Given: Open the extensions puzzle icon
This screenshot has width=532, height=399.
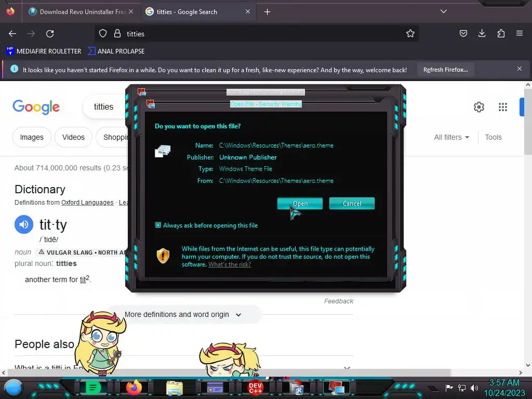Looking at the screenshot, I should pyautogui.click(x=501, y=33).
